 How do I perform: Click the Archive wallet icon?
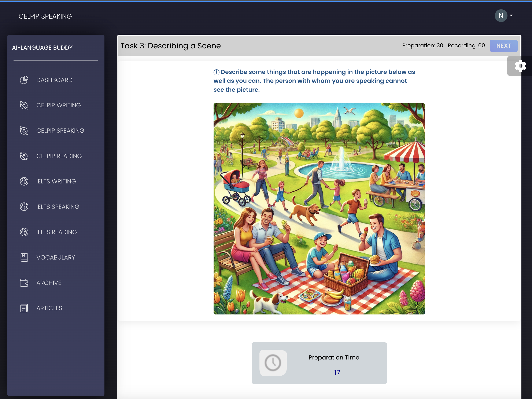click(24, 283)
